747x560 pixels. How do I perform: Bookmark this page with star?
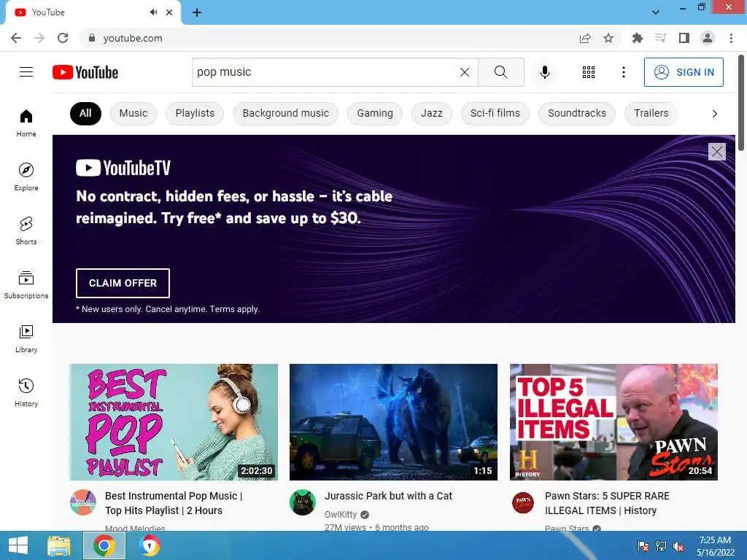[x=608, y=38]
